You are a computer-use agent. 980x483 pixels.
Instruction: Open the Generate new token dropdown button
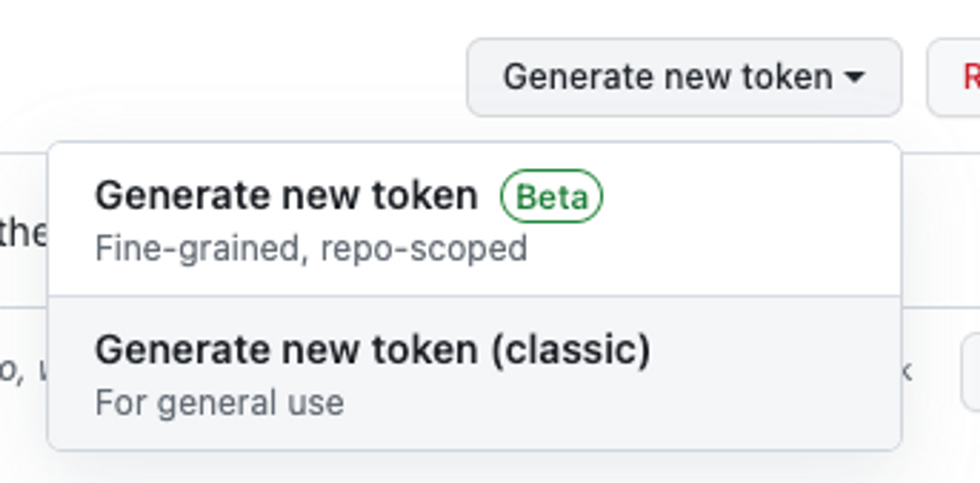[x=684, y=77]
